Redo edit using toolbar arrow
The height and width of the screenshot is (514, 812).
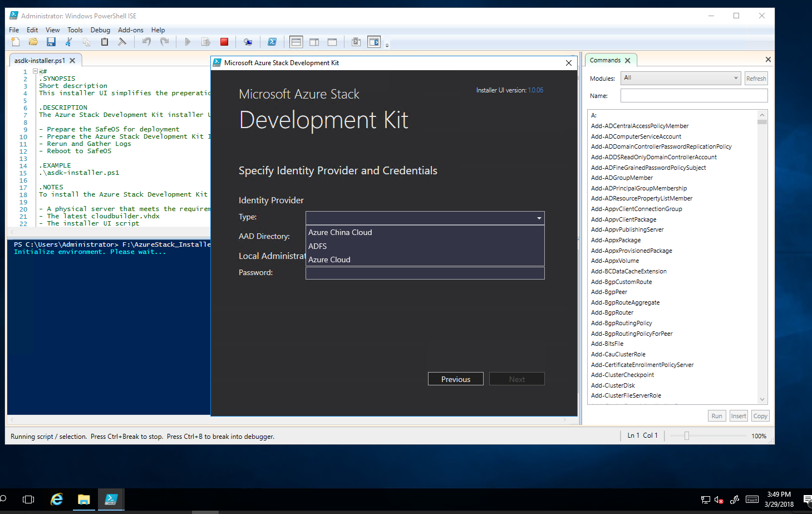(164, 42)
